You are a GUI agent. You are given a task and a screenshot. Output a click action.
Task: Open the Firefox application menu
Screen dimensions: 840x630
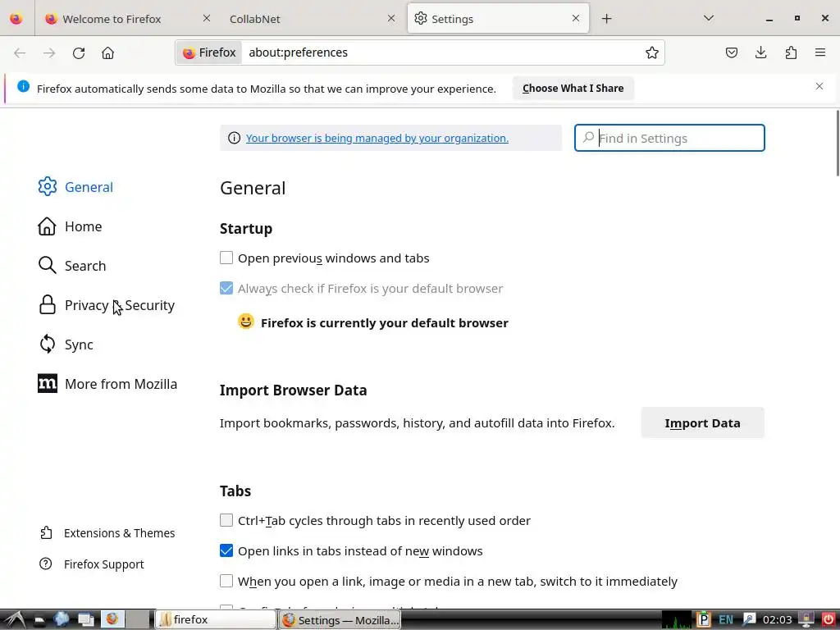(820, 52)
